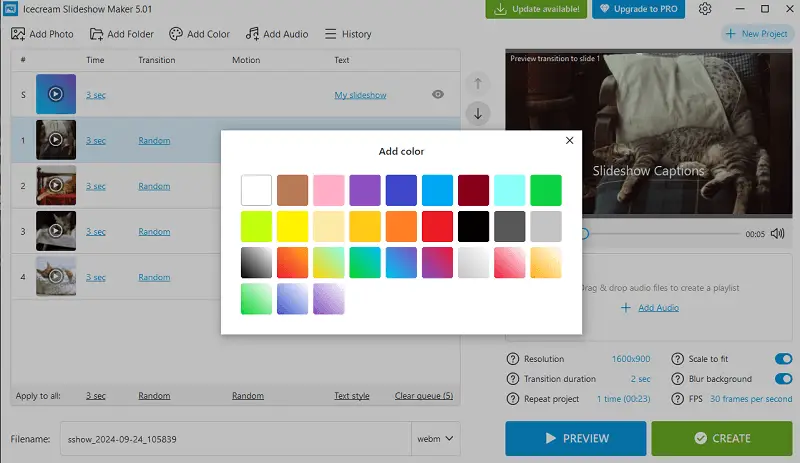Click the My slideshow text link
800x463 pixels.
[360, 95]
